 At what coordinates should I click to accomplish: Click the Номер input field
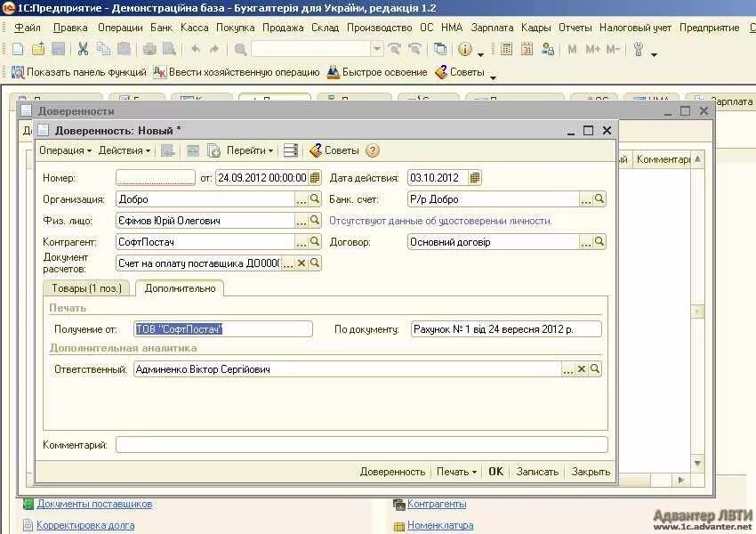(x=156, y=177)
